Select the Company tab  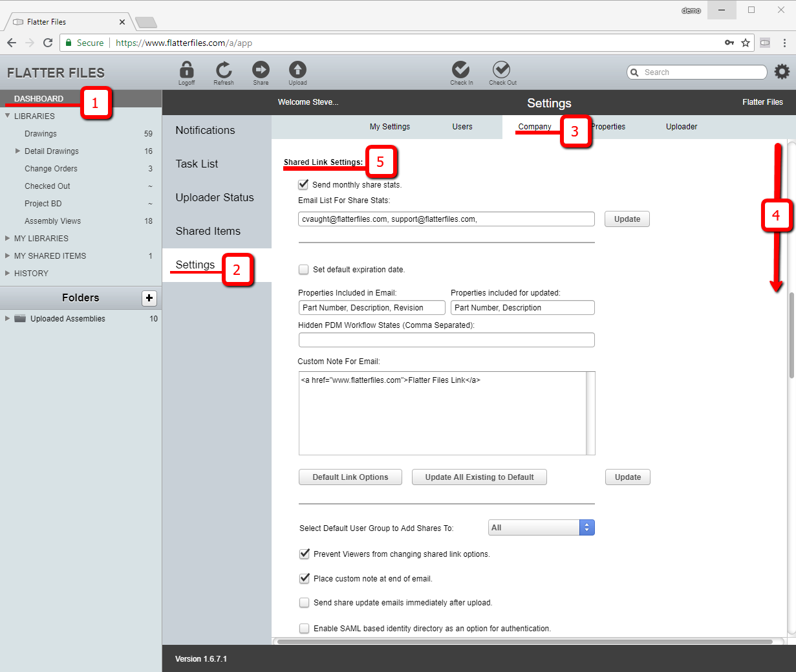pyautogui.click(x=535, y=127)
